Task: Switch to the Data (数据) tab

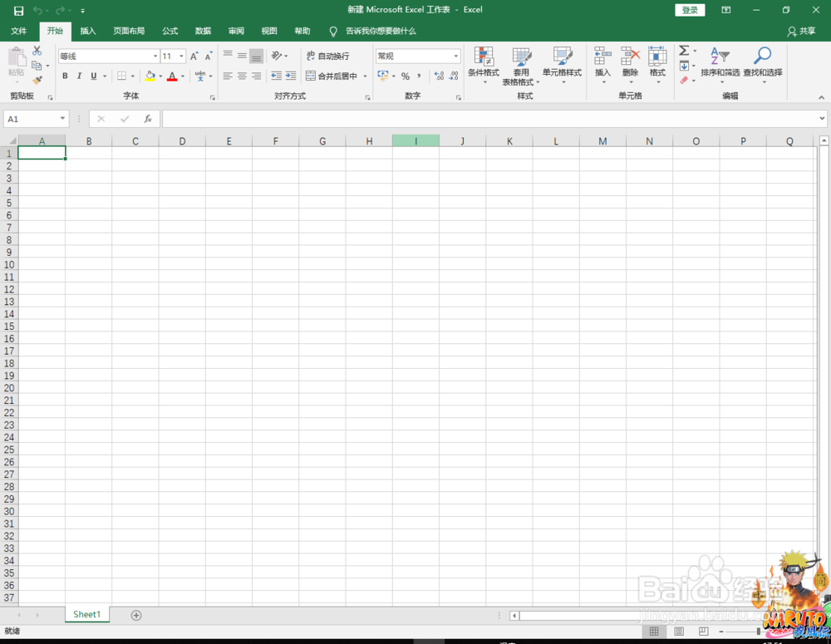Action: pos(203,32)
